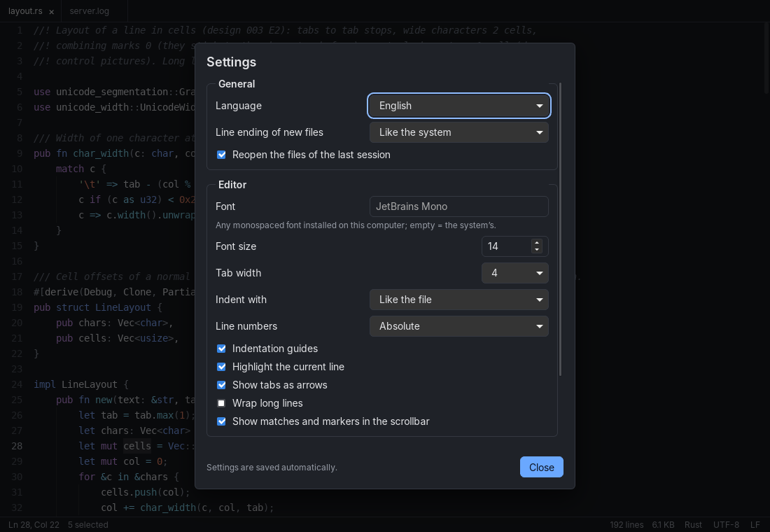Click 'impl LineLayout {' code line
This screenshot has width=770, height=532.
click(81, 384)
